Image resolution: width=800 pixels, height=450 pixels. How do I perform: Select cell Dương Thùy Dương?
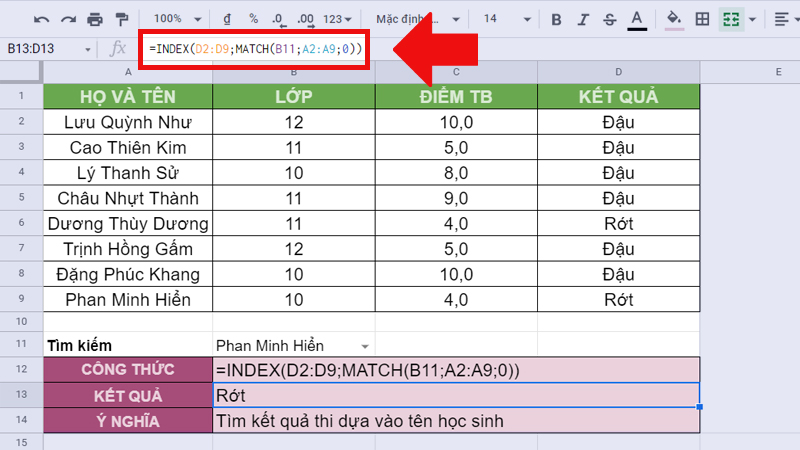pos(128,223)
